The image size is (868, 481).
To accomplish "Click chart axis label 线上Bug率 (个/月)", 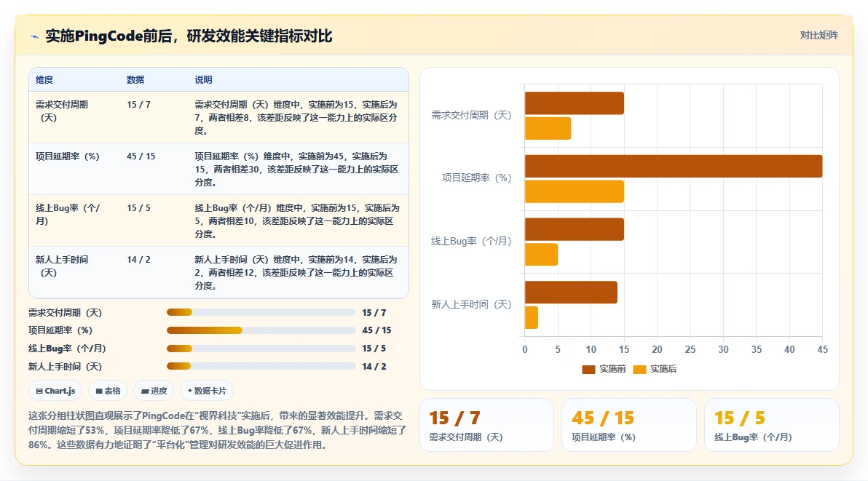I will [471, 241].
